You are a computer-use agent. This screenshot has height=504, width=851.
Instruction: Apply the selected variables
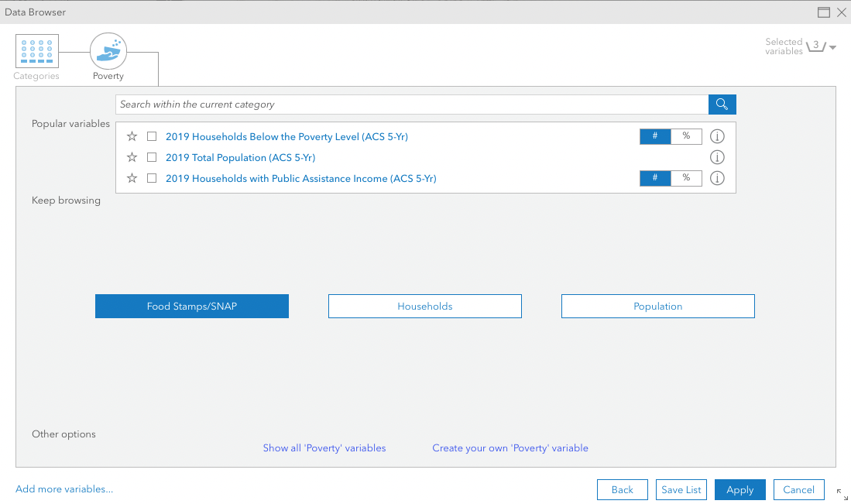tap(740, 489)
